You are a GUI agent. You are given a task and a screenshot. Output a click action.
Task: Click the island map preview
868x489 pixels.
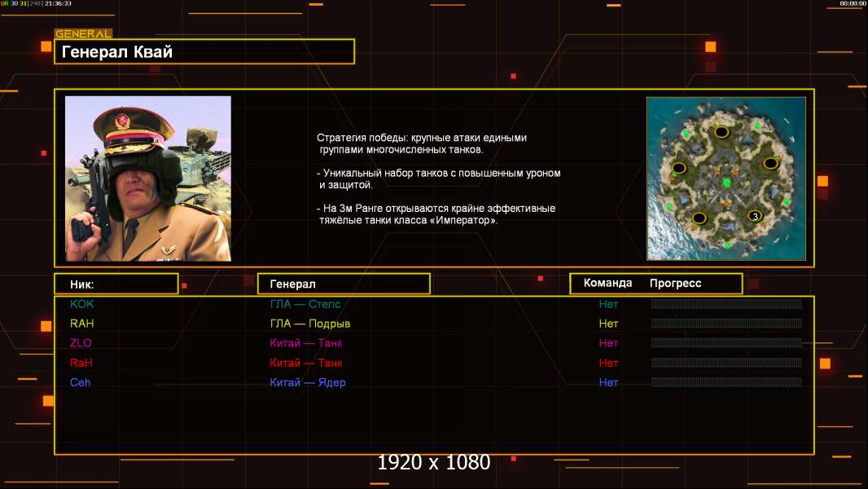point(726,178)
